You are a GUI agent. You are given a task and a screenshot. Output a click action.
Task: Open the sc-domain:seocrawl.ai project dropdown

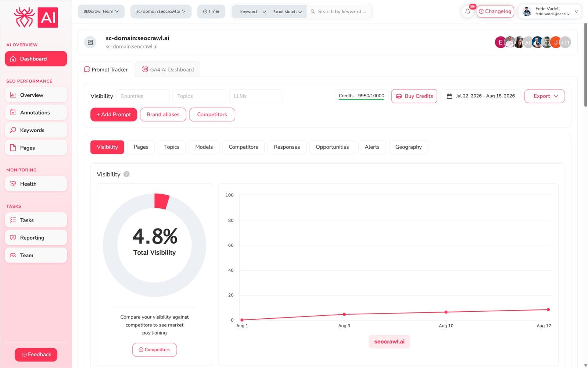(161, 11)
